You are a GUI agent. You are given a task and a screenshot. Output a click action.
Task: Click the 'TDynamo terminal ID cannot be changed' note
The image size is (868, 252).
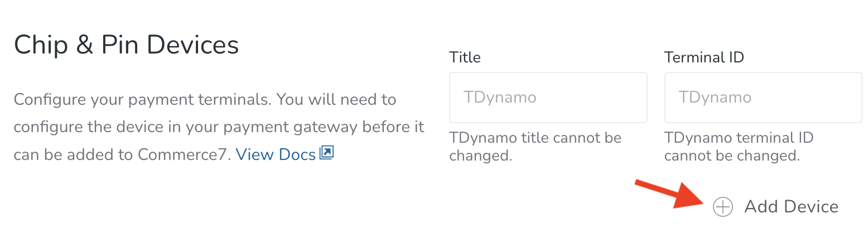[738, 147]
